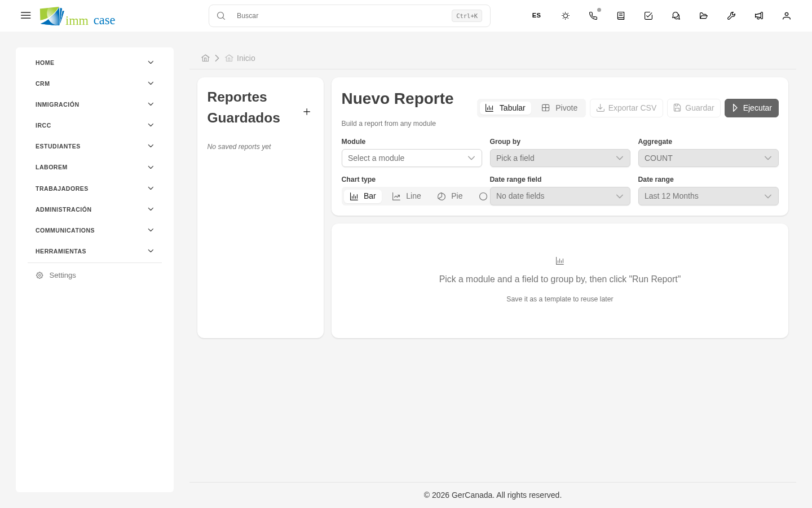Click the search magnifier icon
The height and width of the screenshot is (508, 812).
coord(221,16)
